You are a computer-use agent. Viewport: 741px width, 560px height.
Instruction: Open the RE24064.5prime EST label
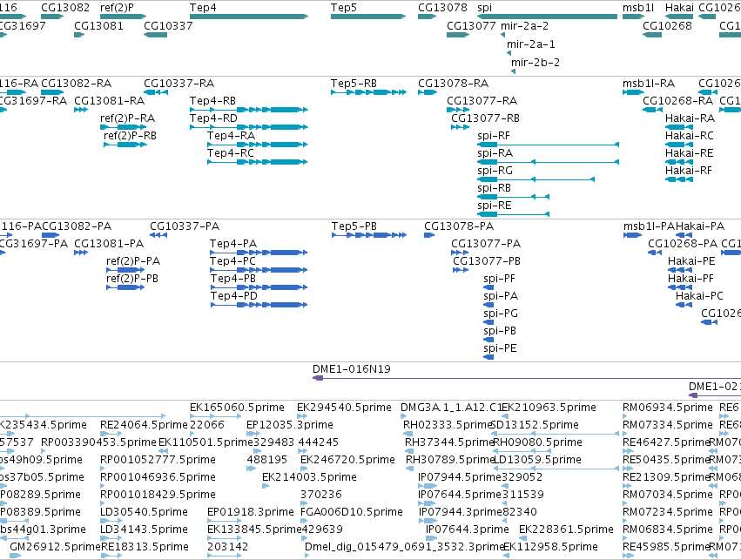[144, 425]
